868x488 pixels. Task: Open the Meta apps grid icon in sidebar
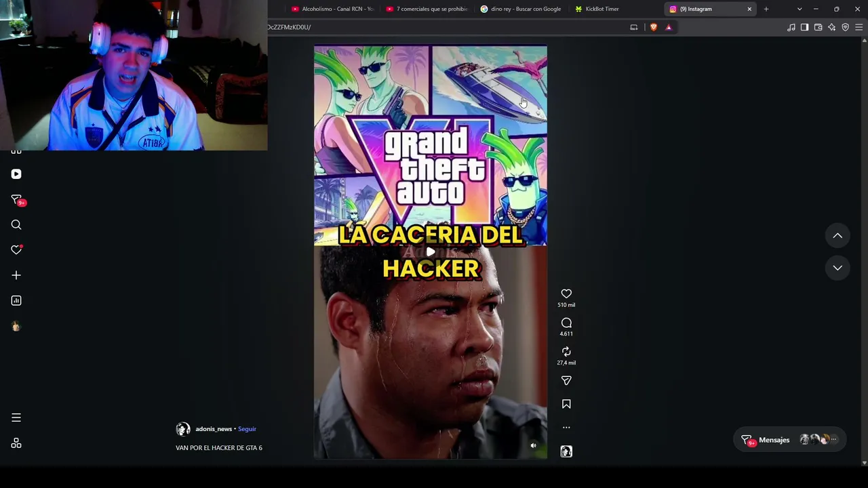click(16, 443)
